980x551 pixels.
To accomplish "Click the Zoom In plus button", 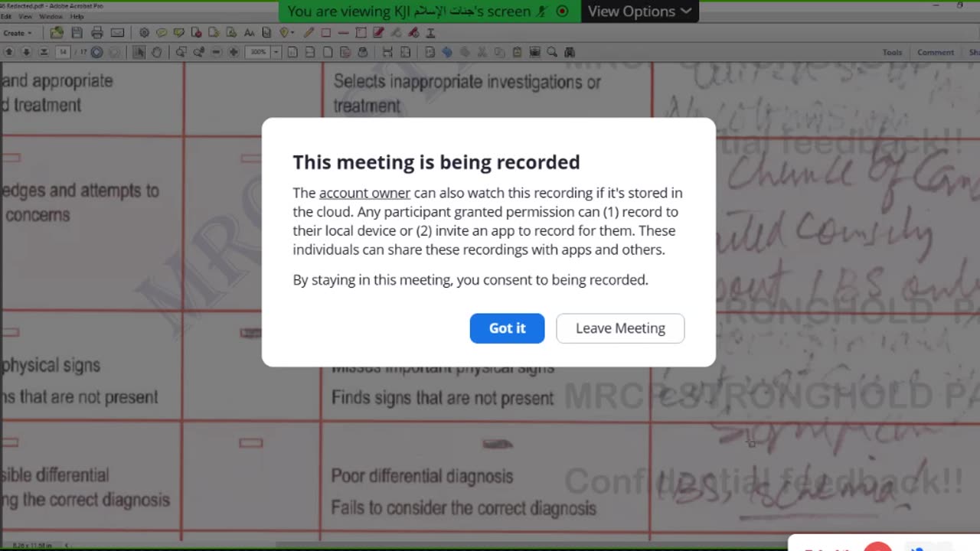I will [234, 52].
